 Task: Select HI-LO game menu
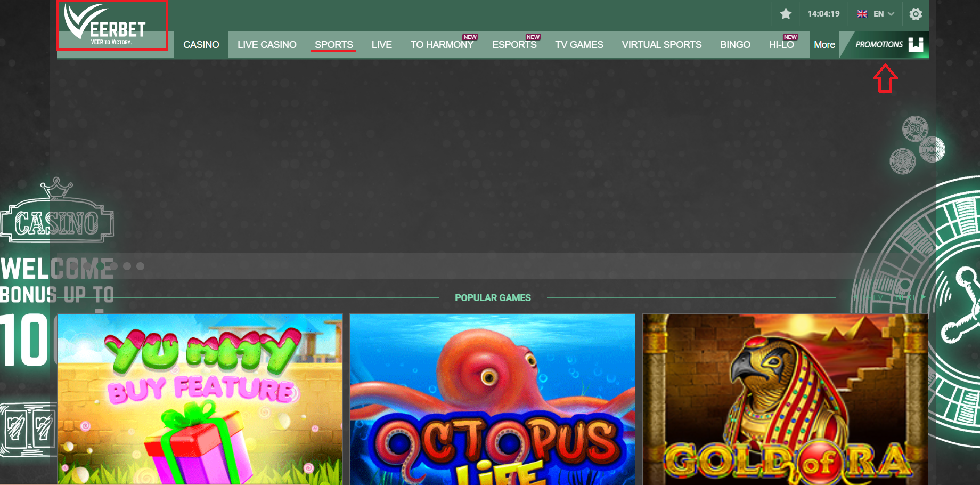tap(781, 45)
